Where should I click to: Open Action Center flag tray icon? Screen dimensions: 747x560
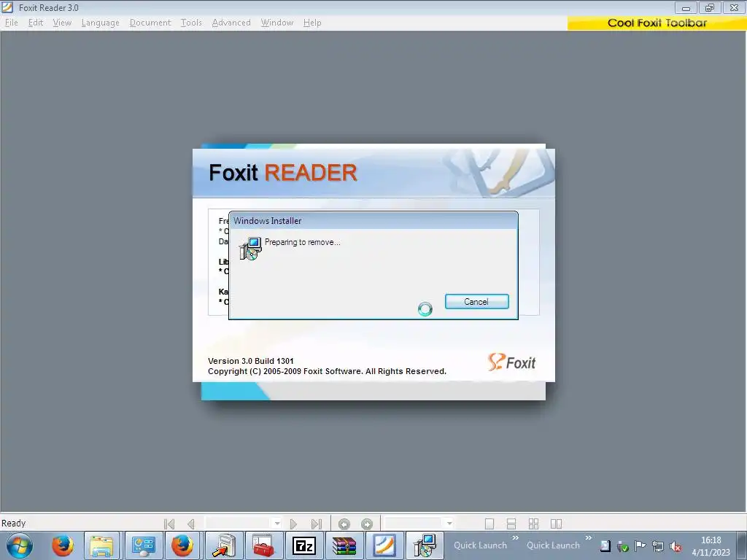[x=640, y=545]
